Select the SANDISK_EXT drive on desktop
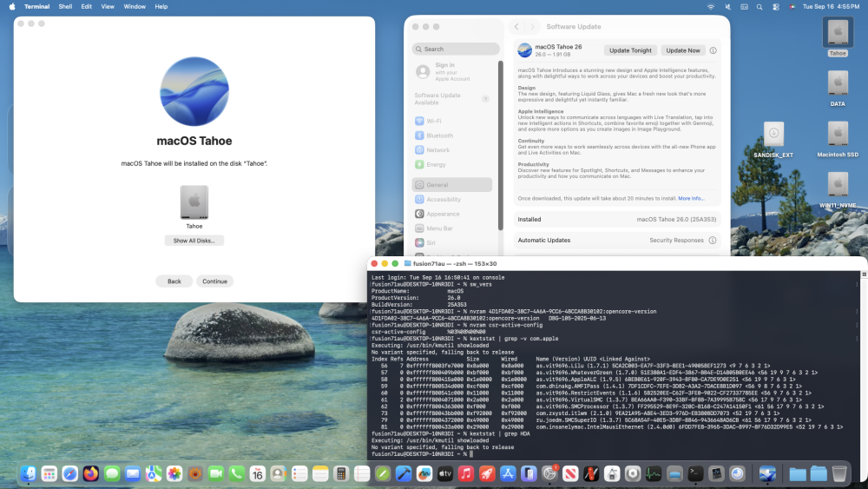Screen dimensions: 868x489 click(773, 140)
